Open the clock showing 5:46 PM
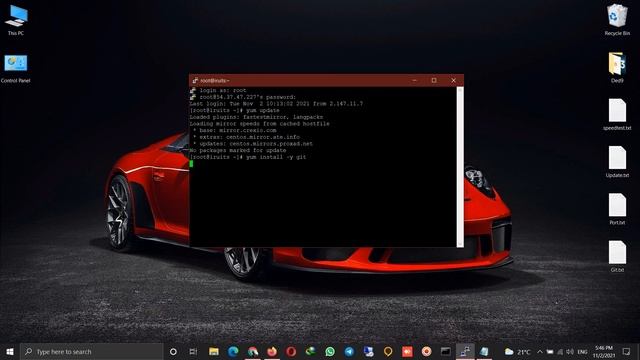 tap(604, 351)
